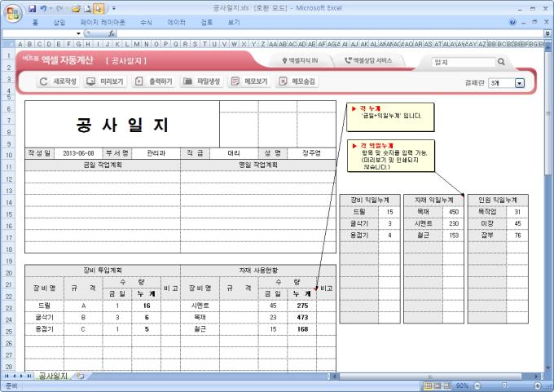
Task: Save the workbook from quick access toolbar
Action: coord(33,8)
